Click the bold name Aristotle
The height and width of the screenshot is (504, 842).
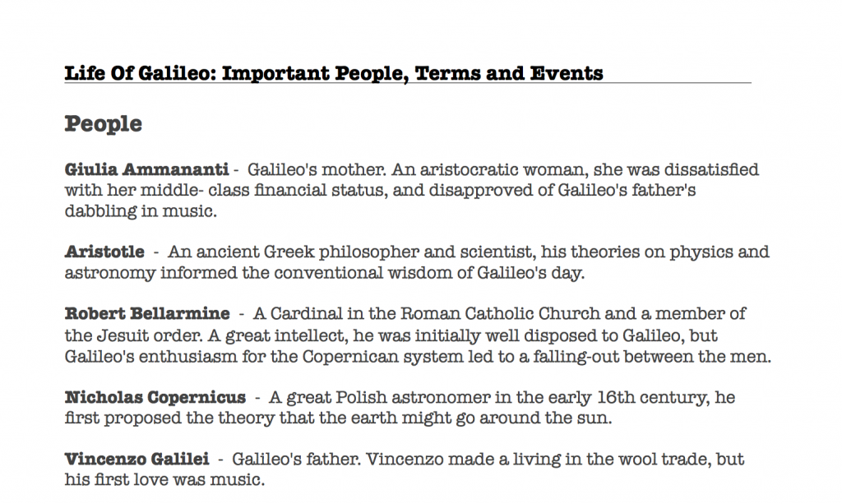pyautogui.click(x=104, y=252)
